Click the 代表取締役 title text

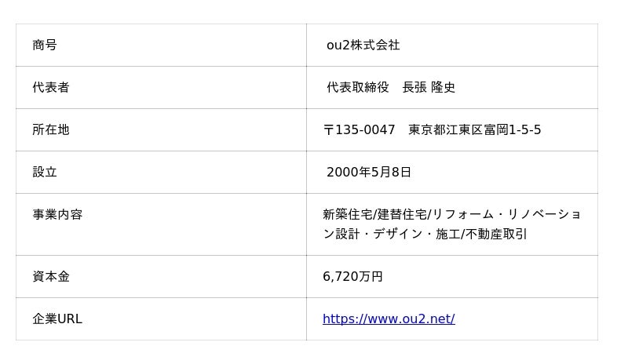tap(358, 87)
